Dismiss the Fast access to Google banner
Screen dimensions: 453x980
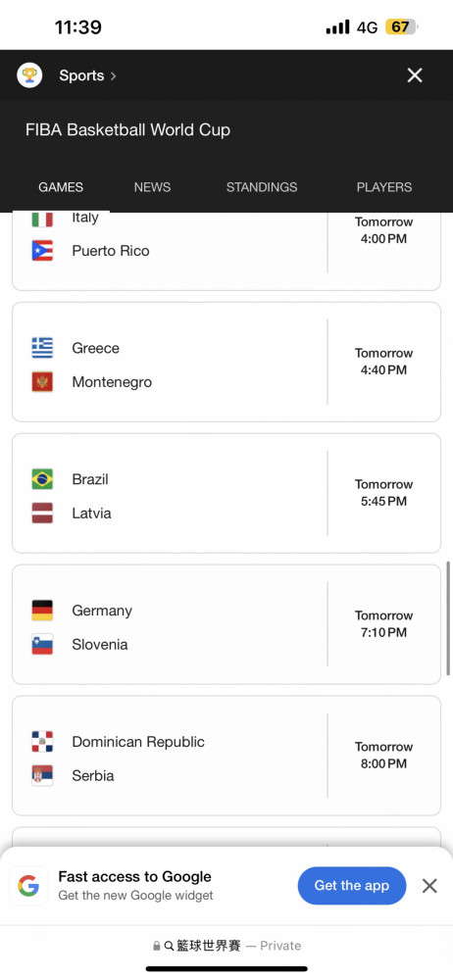click(429, 886)
